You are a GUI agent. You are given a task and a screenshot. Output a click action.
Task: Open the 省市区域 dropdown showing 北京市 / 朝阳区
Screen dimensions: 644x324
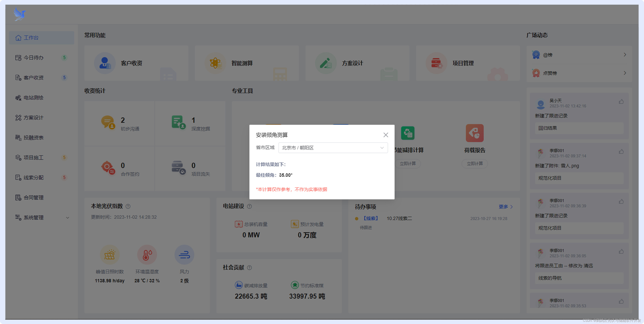(333, 148)
